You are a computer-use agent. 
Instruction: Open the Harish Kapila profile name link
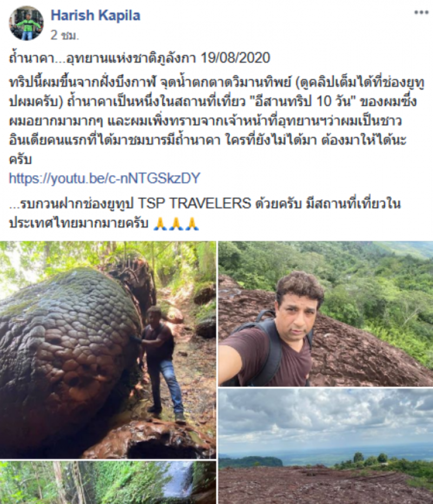click(x=95, y=15)
